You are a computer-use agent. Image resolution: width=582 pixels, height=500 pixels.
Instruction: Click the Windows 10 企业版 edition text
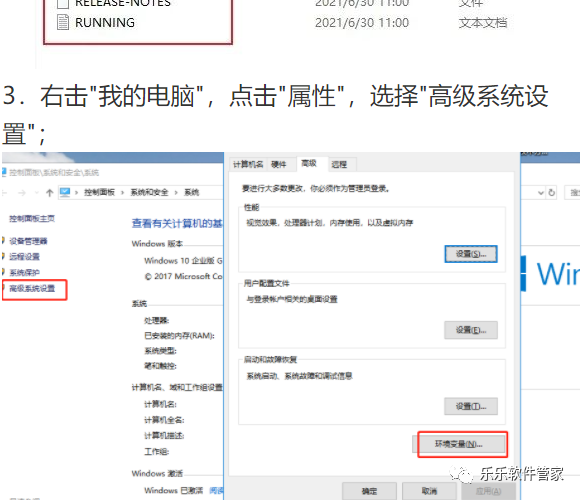pos(183,261)
